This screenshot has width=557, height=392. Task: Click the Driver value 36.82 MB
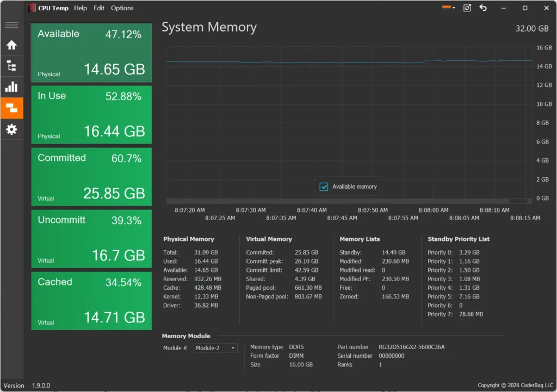206,306
